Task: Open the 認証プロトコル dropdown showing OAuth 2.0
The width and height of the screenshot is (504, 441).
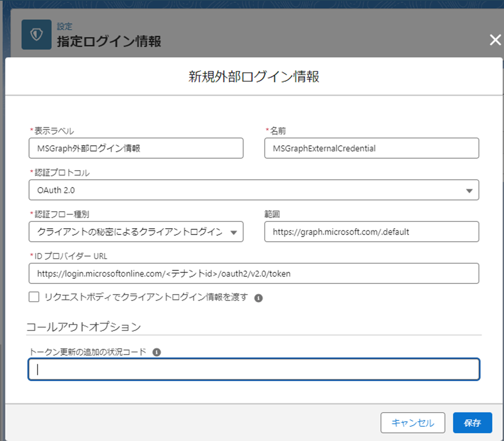Action: pyautogui.click(x=254, y=190)
